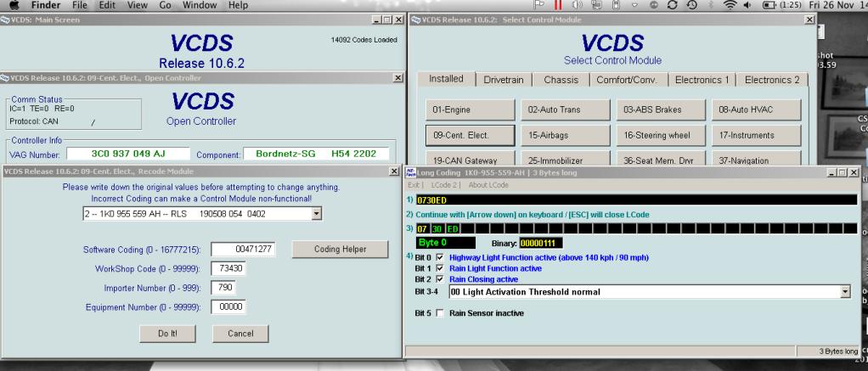Select the 16-Steering wheel module

coord(661,135)
